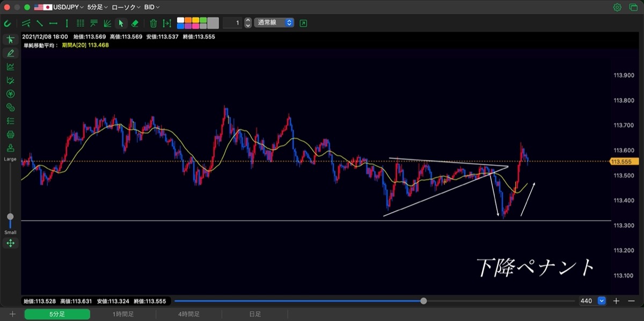Open the ローソク chart type dropdown
Screen dimensions: 644x321
coord(126,8)
